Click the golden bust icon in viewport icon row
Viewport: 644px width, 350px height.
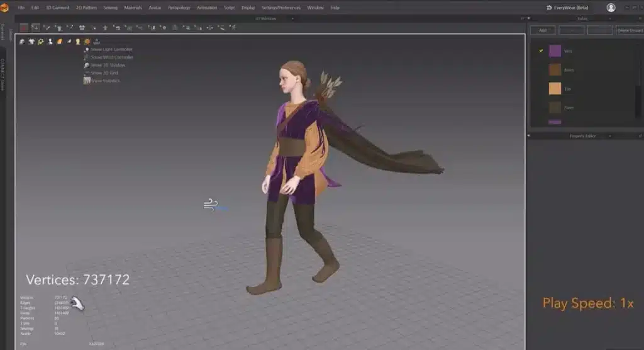(77, 42)
